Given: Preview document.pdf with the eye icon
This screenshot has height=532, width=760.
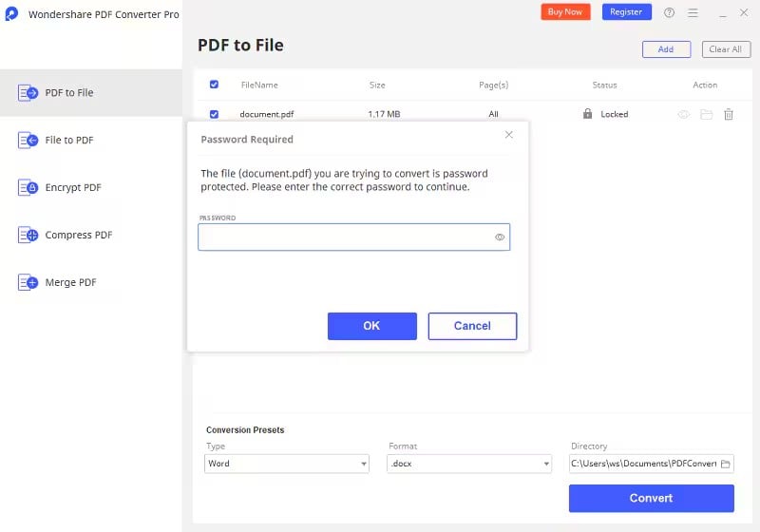Looking at the screenshot, I should (683, 114).
